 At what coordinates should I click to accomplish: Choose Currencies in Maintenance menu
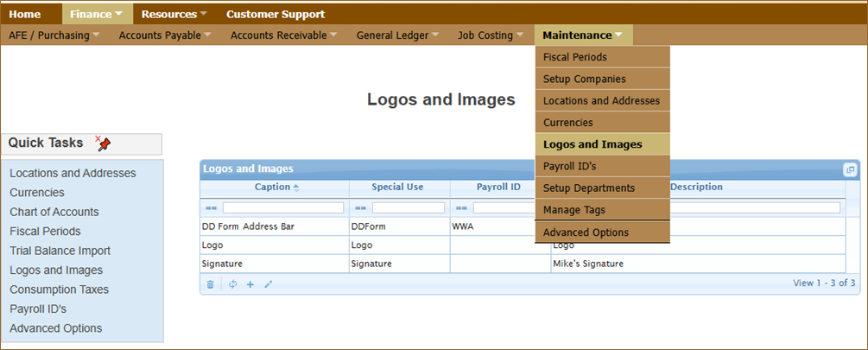602,123
